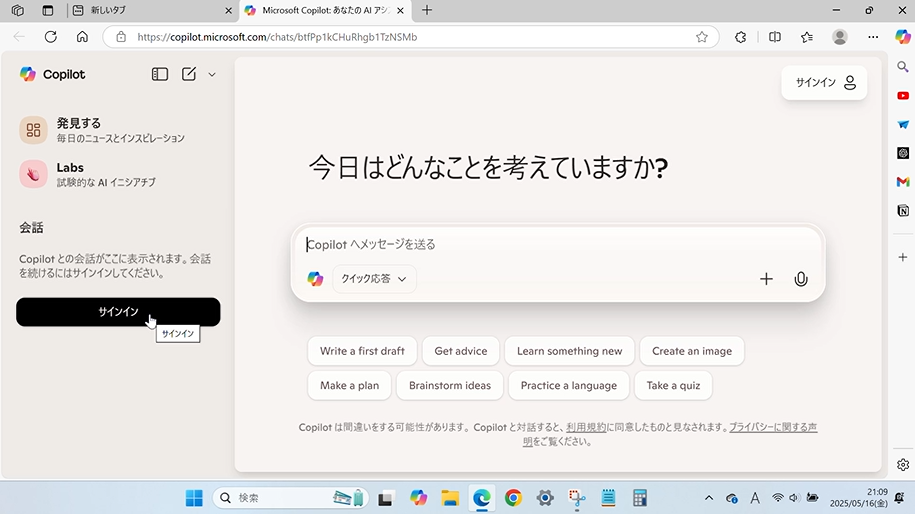The width and height of the screenshot is (915, 514).
Task: Click the plus icon to add attachment
Action: pyautogui.click(x=766, y=279)
